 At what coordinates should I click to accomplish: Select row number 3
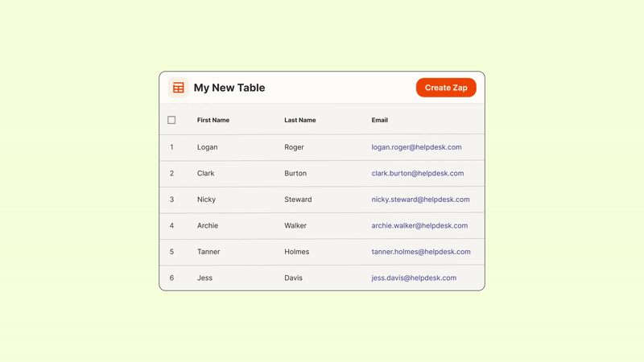click(171, 200)
